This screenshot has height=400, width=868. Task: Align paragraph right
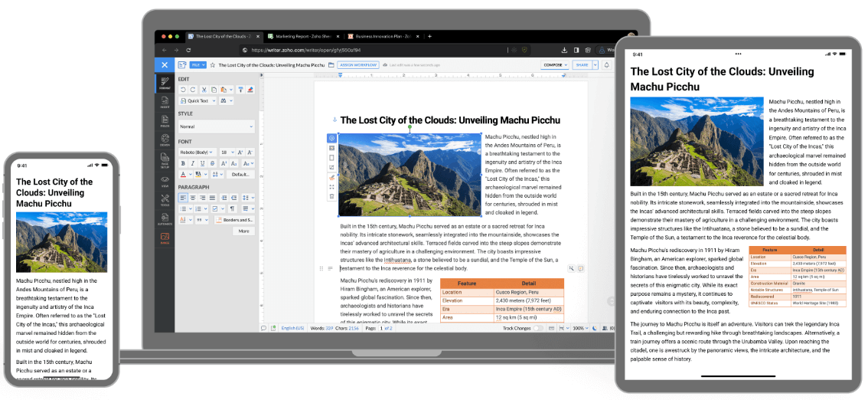[203, 198]
